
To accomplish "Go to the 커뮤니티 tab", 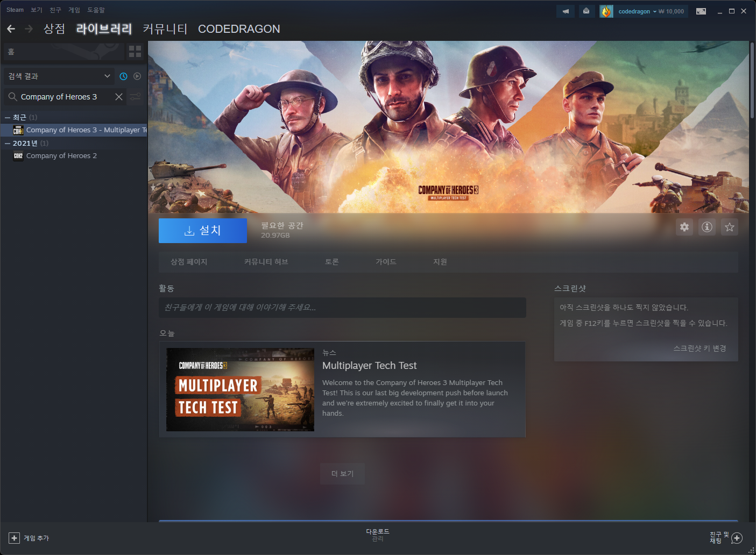I will [x=165, y=29].
